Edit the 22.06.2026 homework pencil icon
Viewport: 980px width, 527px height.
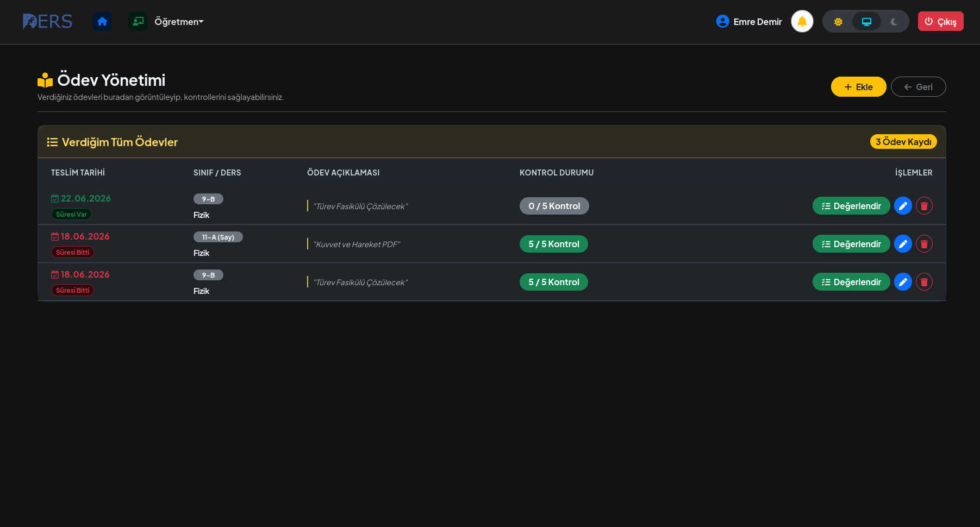coord(903,206)
